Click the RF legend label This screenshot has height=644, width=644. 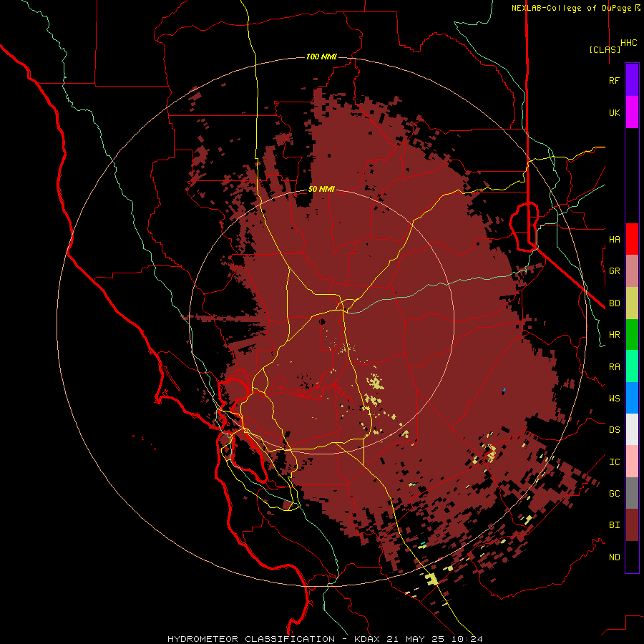coord(614,80)
